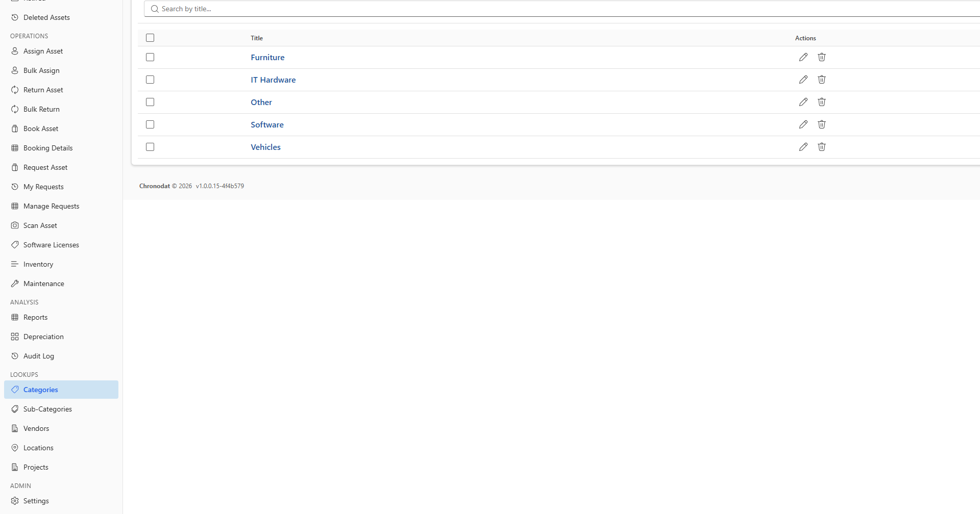Image resolution: width=980 pixels, height=514 pixels.
Task: Click the Settings gear icon
Action: click(15, 501)
